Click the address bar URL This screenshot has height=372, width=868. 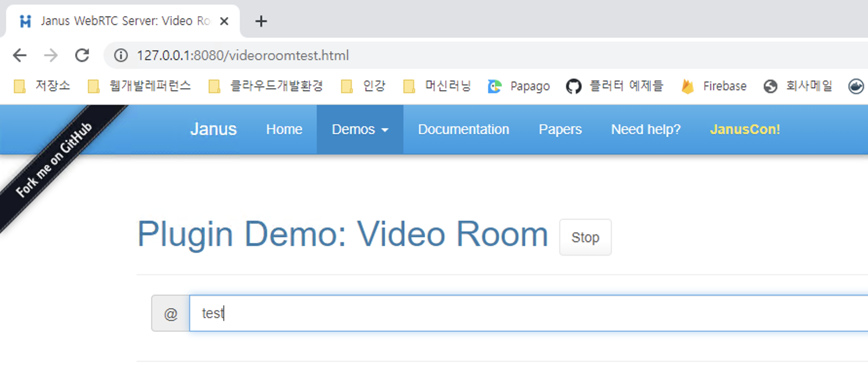point(243,56)
